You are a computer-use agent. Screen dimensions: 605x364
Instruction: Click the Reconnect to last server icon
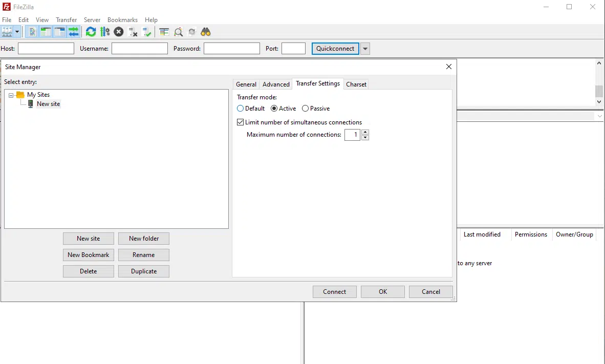[x=146, y=32]
